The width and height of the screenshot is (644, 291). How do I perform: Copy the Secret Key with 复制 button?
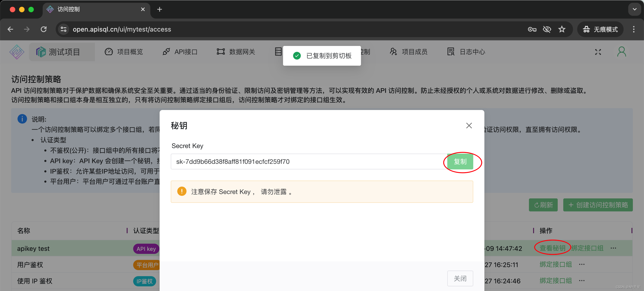click(x=460, y=162)
